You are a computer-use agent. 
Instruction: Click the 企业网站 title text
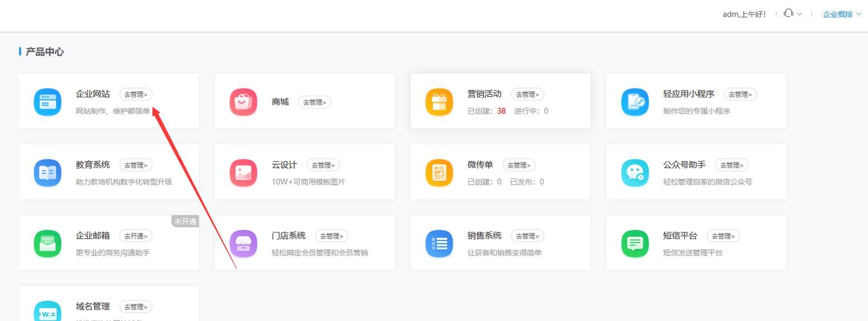pos(92,94)
